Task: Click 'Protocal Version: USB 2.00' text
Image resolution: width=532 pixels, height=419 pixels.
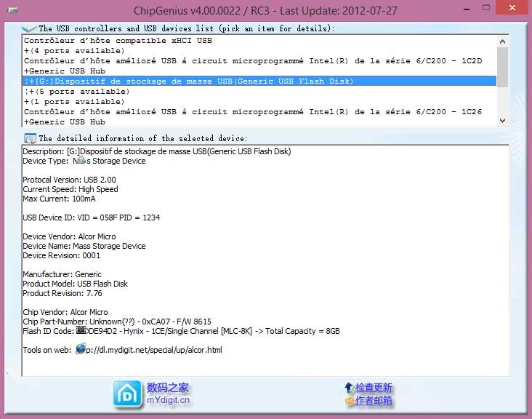Action: pyautogui.click(x=69, y=180)
